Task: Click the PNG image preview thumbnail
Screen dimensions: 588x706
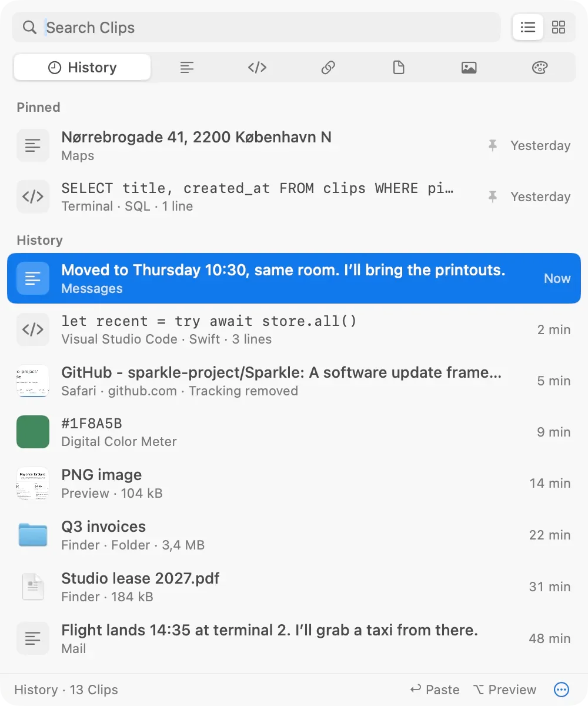Action: pyautogui.click(x=33, y=483)
